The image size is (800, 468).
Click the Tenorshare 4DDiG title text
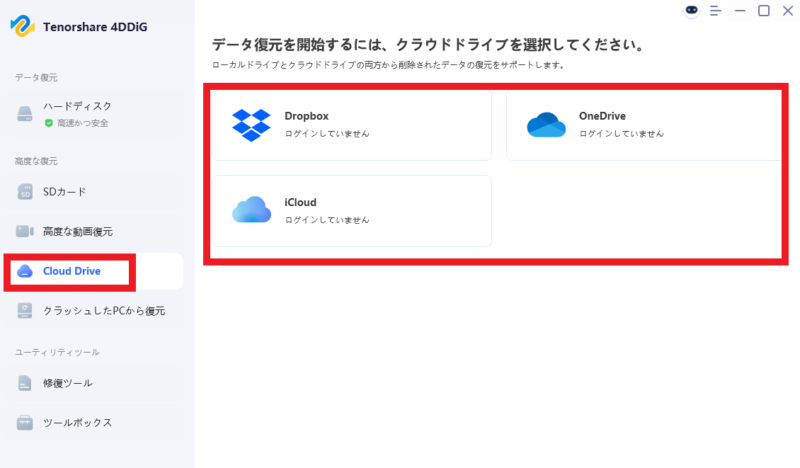[x=95, y=27]
